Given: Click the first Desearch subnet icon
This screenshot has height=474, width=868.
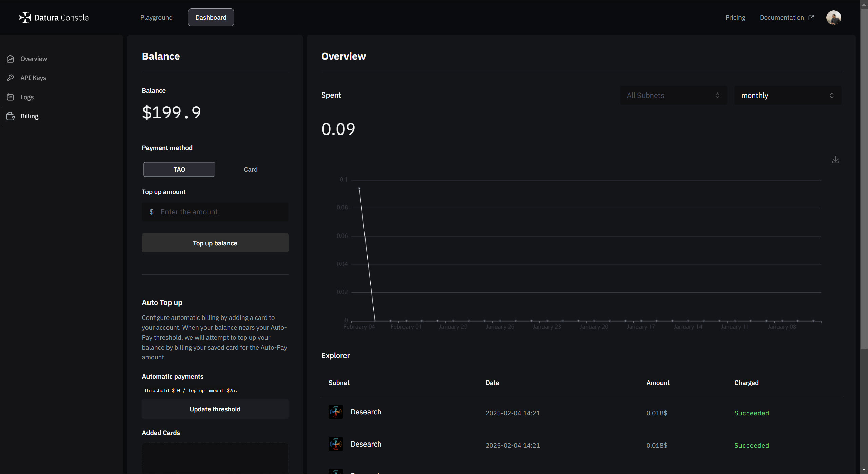Looking at the screenshot, I should (336, 412).
